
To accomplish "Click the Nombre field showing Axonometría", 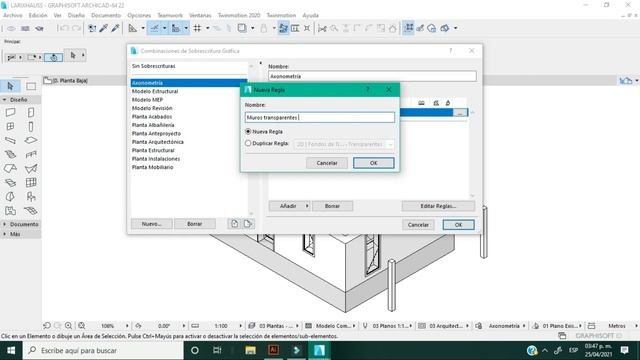I will pyautogui.click(x=372, y=76).
